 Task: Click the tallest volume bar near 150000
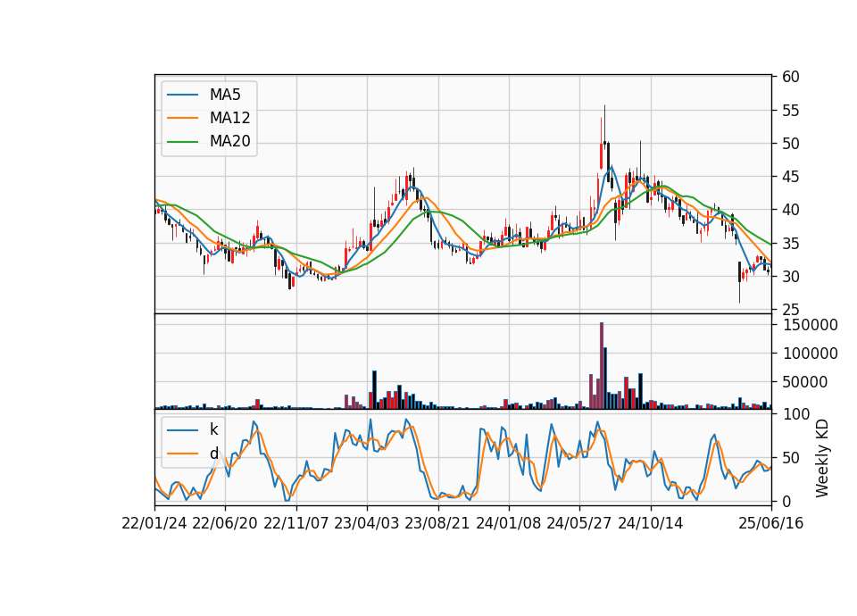601,366
